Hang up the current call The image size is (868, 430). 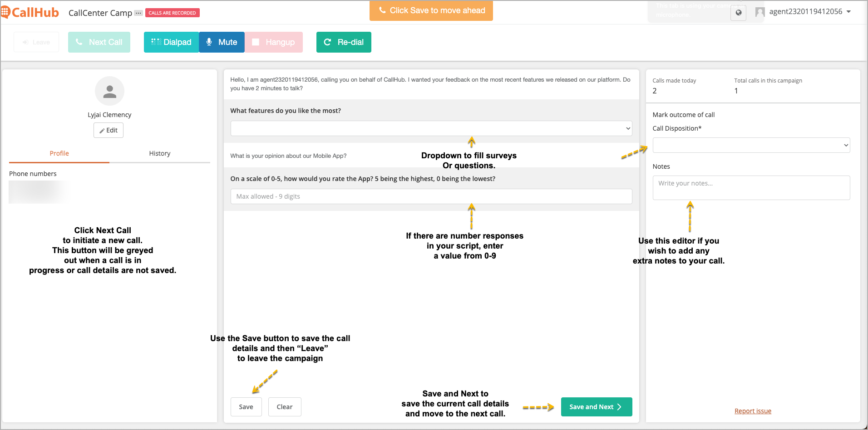(274, 42)
